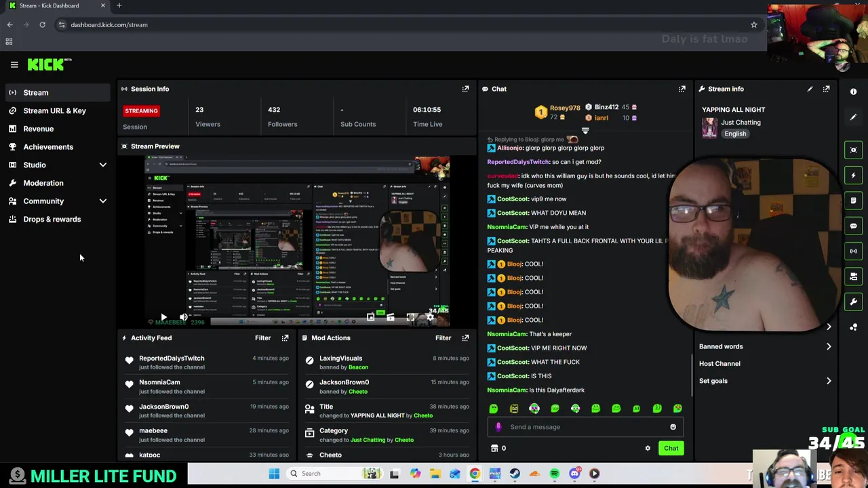Open Spotify from the taskbar
868x488 pixels.
(x=555, y=474)
